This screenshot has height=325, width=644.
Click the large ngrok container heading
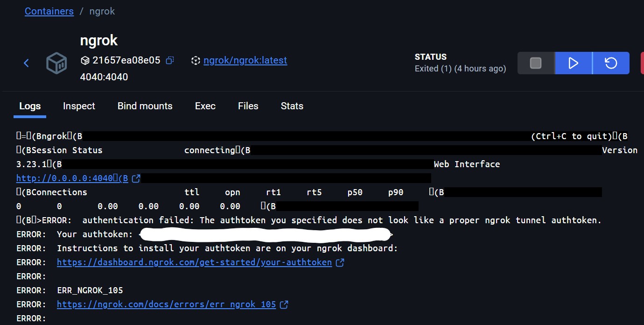99,41
